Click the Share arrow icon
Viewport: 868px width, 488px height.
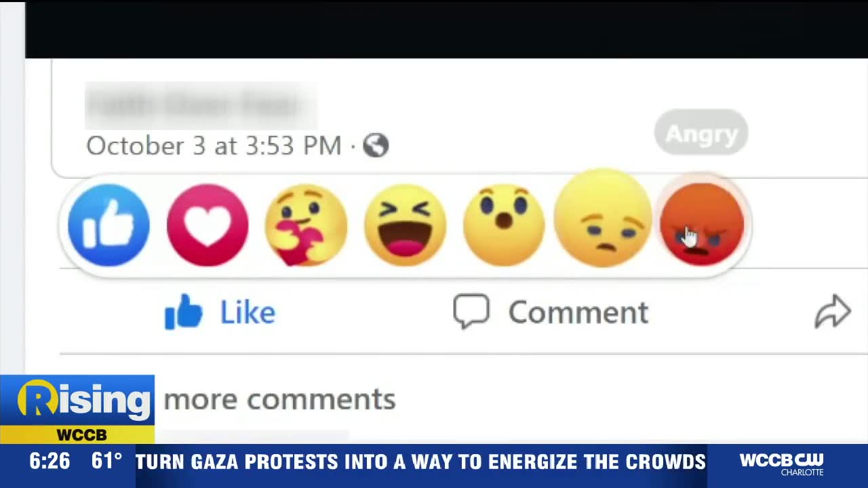coord(832,312)
